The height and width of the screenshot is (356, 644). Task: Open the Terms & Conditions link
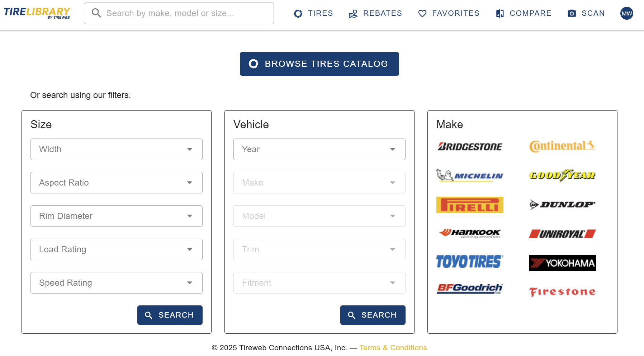coord(393,348)
